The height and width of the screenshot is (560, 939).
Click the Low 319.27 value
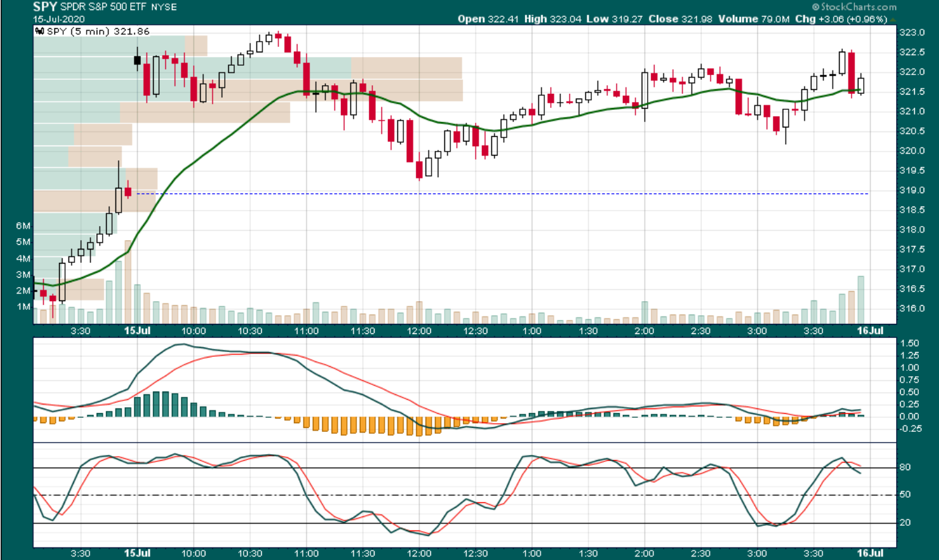pos(613,19)
